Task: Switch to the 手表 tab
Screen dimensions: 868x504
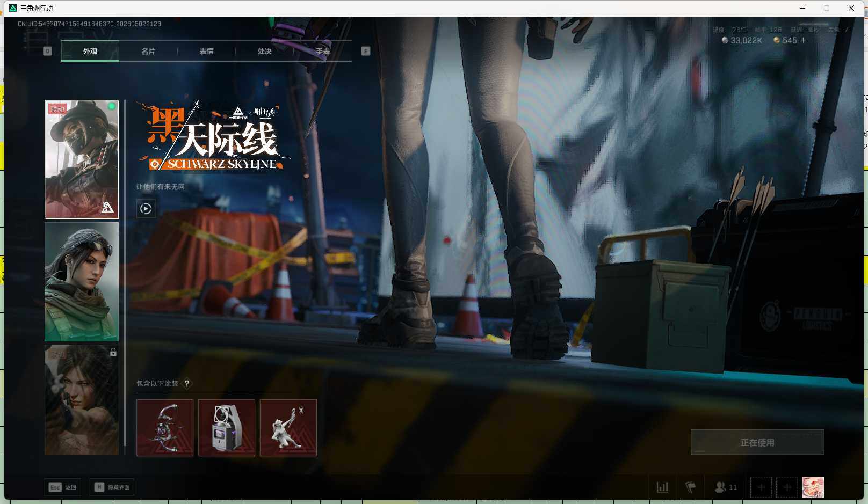Action: tap(322, 51)
